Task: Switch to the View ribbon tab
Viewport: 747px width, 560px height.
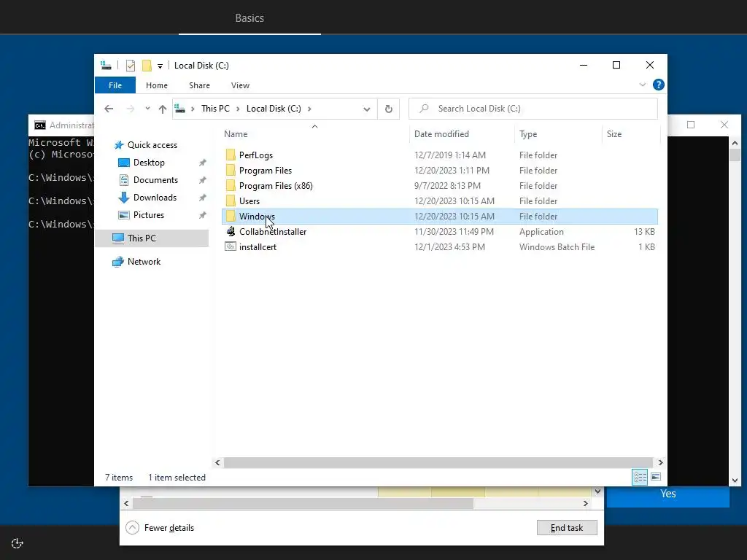Action: click(240, 85)
